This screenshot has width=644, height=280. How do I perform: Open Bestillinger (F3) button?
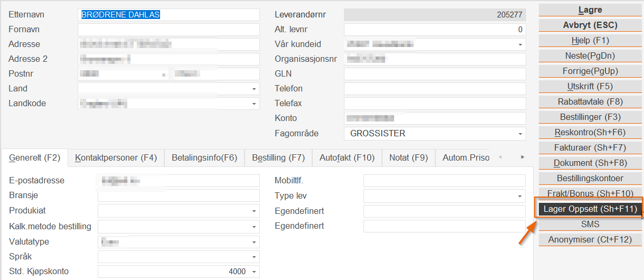click(x=590, y=117)
